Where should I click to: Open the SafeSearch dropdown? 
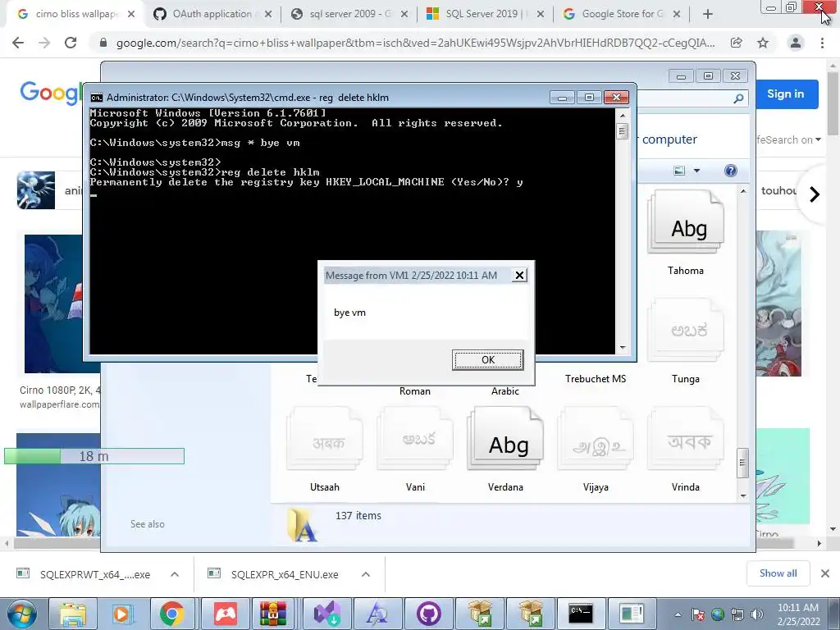787,139
